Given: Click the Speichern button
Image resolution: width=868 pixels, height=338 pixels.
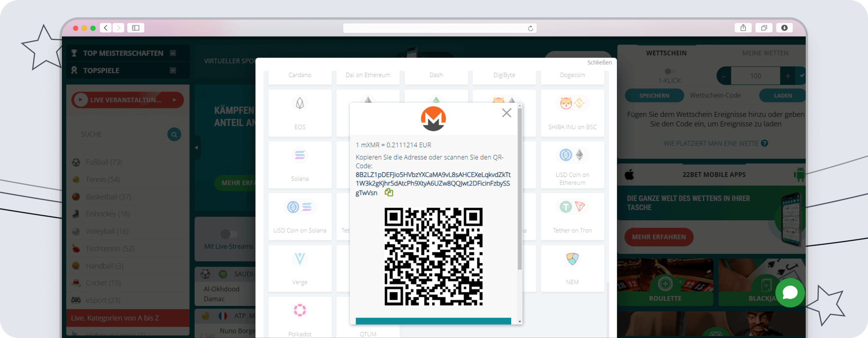Looking at the screenshot, I should click(x=654, y=95).
